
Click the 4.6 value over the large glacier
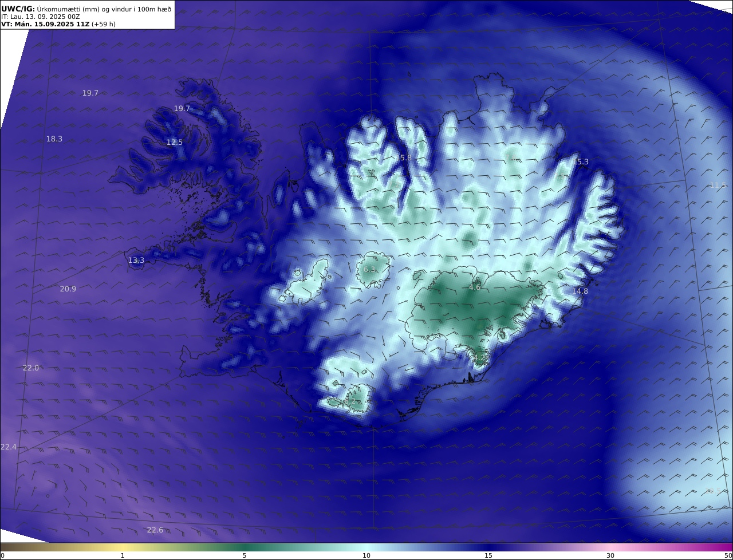point(475,287)
